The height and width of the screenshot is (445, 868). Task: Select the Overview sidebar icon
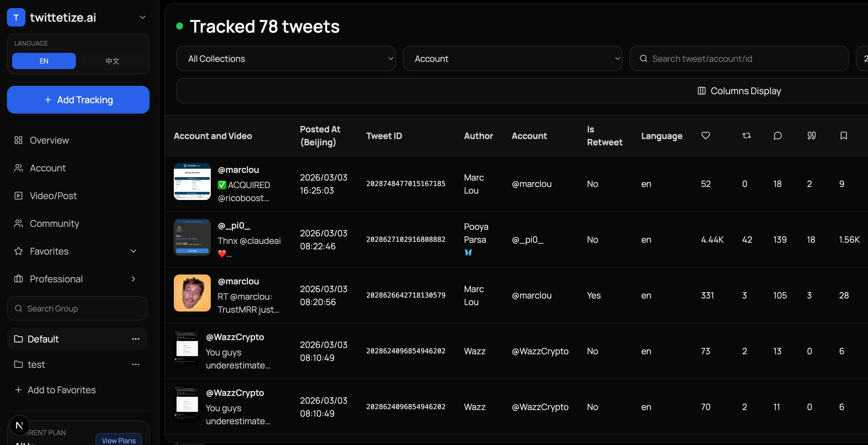(18, 140)
